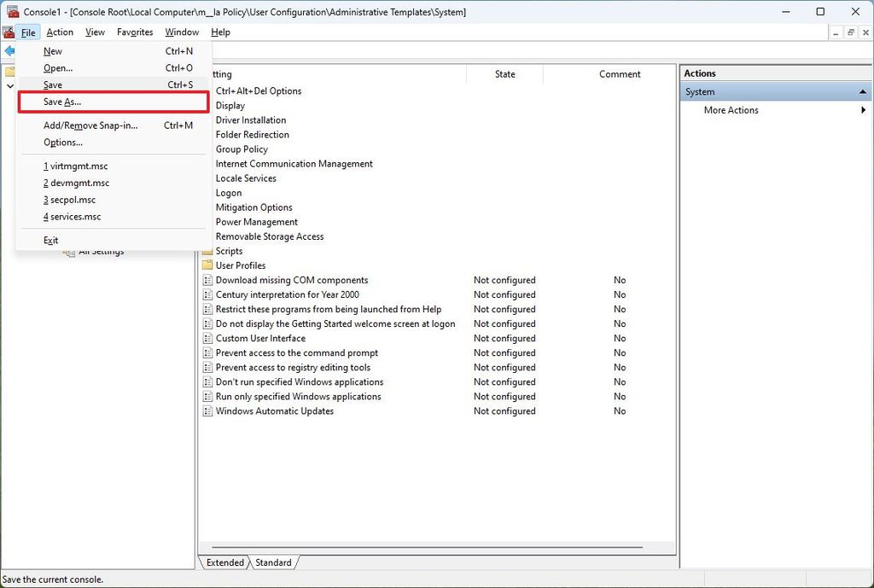Viewport: 874px width, 588px height.
Task: Open the Action menu
Action: (x=59, y=32)
